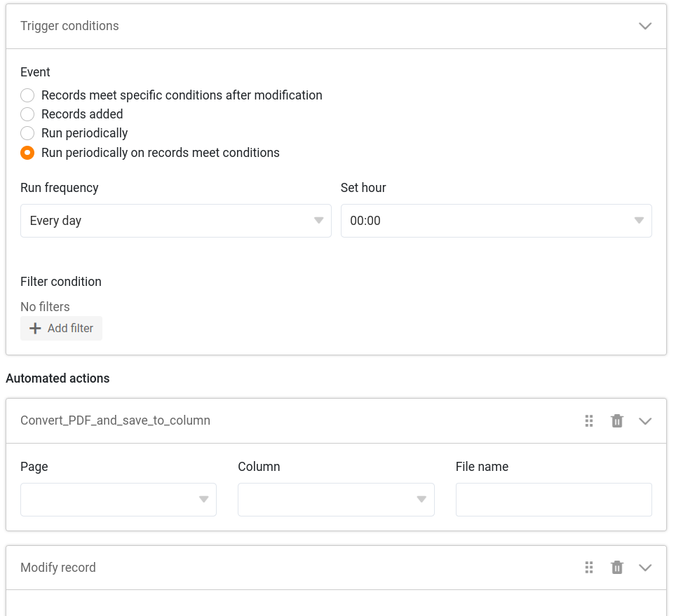Click drag handle on Convert_PDF_and_save_to_column action
676x616 pixels.
click(589, 420)
